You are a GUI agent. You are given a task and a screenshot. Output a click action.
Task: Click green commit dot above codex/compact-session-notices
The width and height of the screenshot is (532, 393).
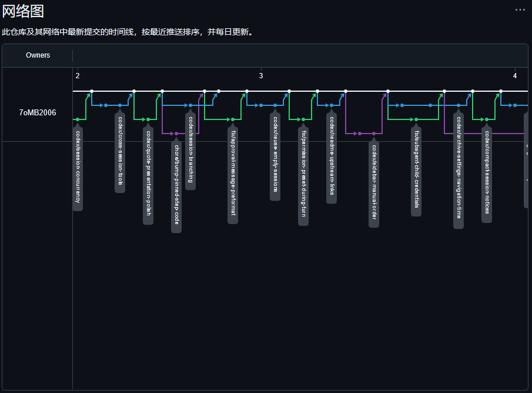[487, 119]
